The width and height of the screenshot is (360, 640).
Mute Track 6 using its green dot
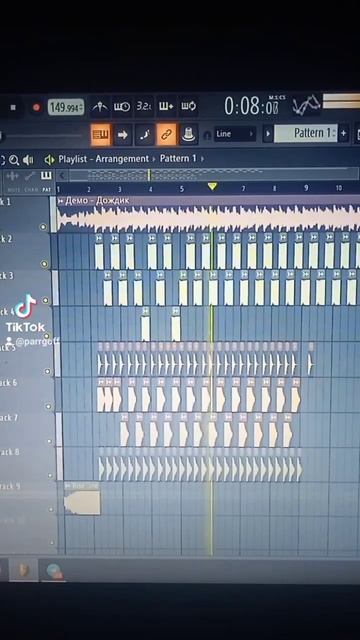pos(49,407)
